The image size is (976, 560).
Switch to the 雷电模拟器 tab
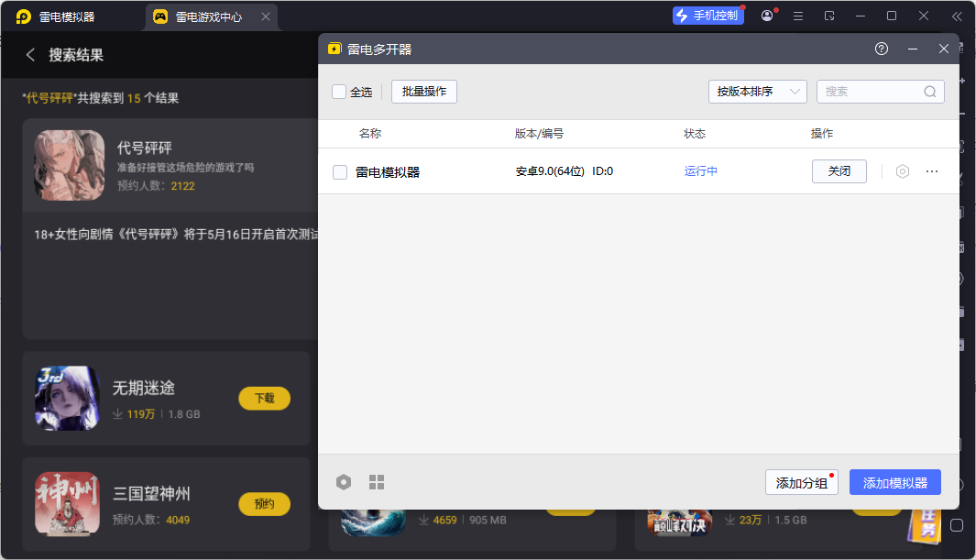[x=67, y=16]
